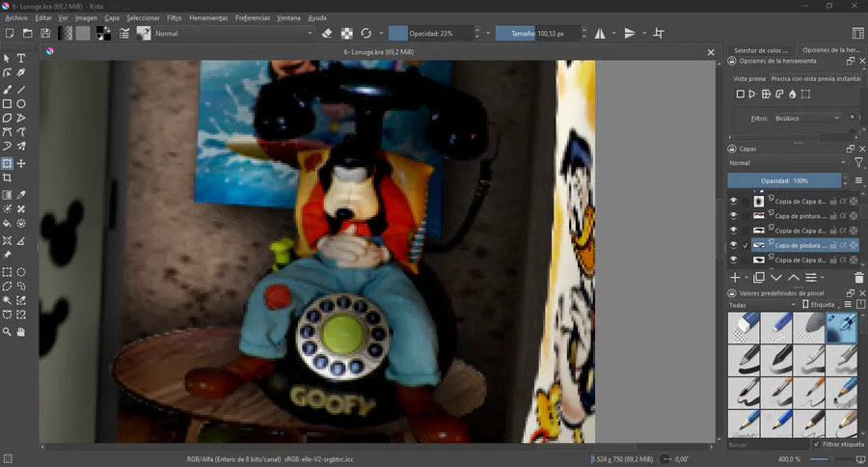Choose the Elliptical Selection tool
The image size is (868, 467).
(x=21, y=272)
